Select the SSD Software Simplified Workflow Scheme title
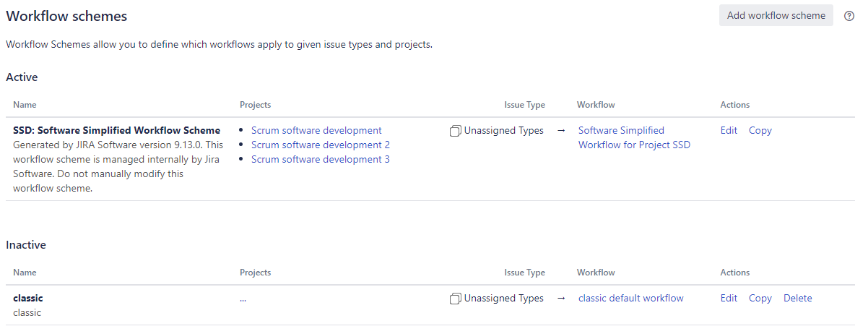Screen dimensions: 868x334 [116, 130]
